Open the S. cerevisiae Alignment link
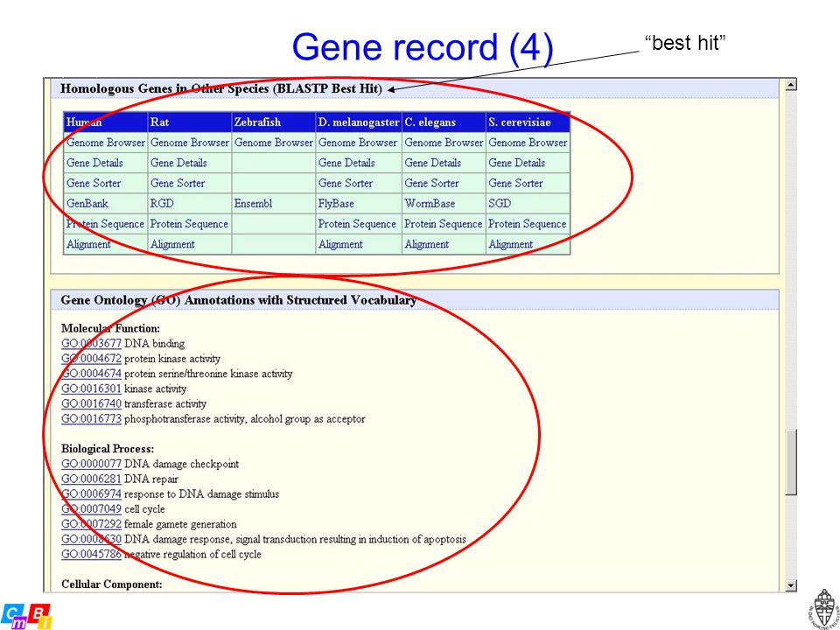The image size is (840, 630). tap(510, 244)
